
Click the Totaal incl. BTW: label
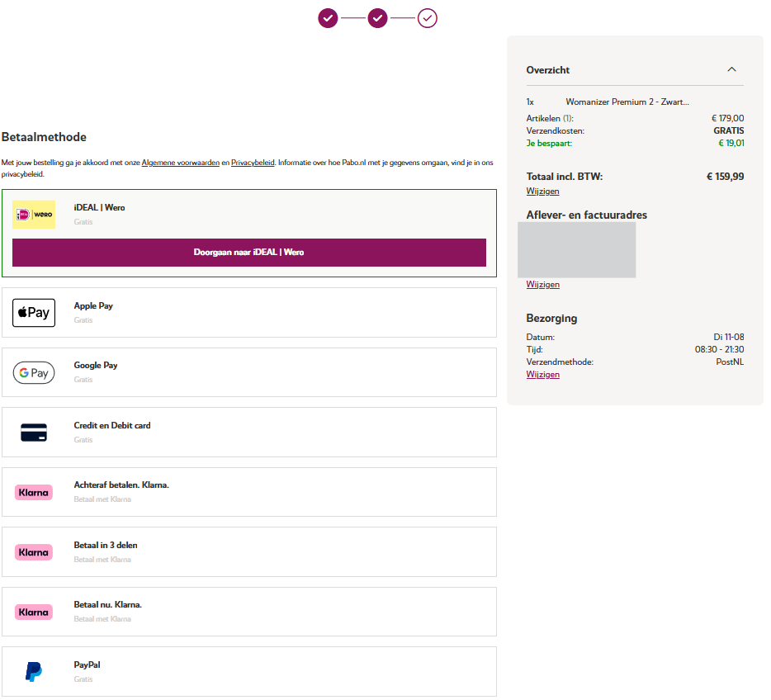pos(565,177)
